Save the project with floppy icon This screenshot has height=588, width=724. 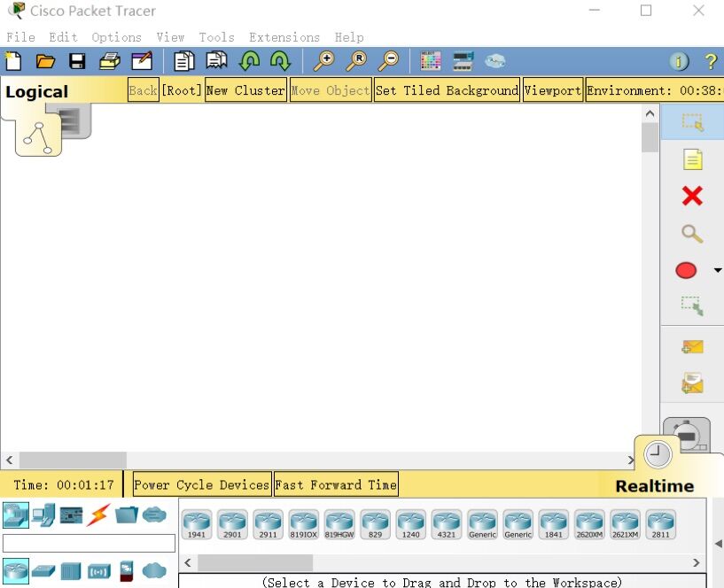point(77,61)
